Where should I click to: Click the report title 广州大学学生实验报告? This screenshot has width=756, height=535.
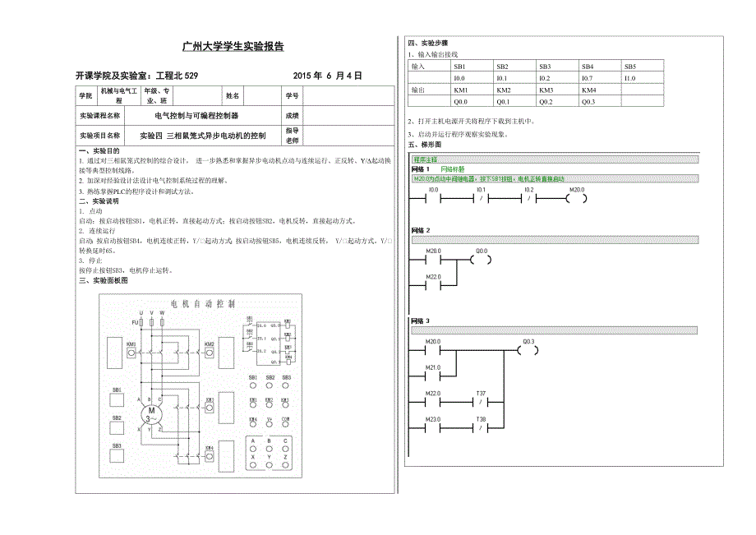(232, 48)
